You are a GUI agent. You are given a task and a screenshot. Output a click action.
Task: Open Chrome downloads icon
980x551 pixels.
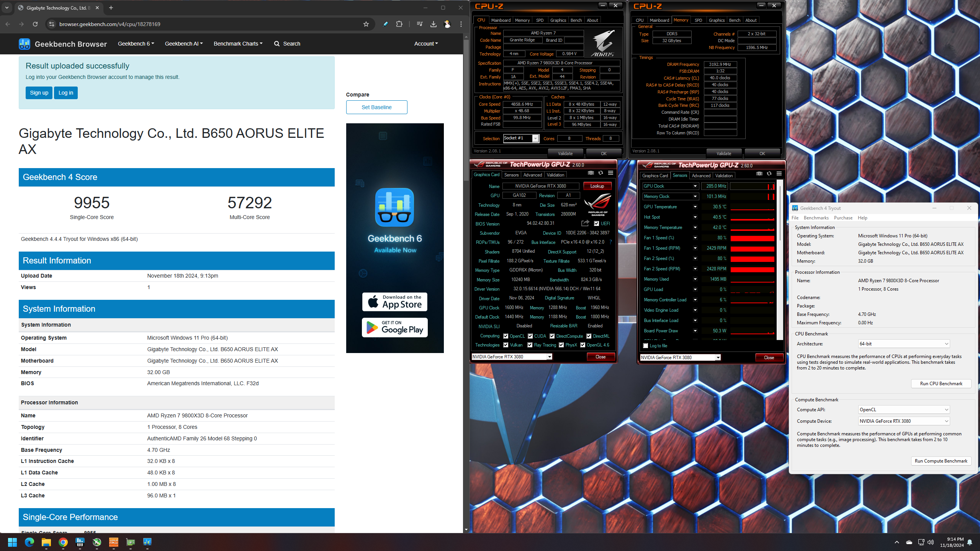433,24
